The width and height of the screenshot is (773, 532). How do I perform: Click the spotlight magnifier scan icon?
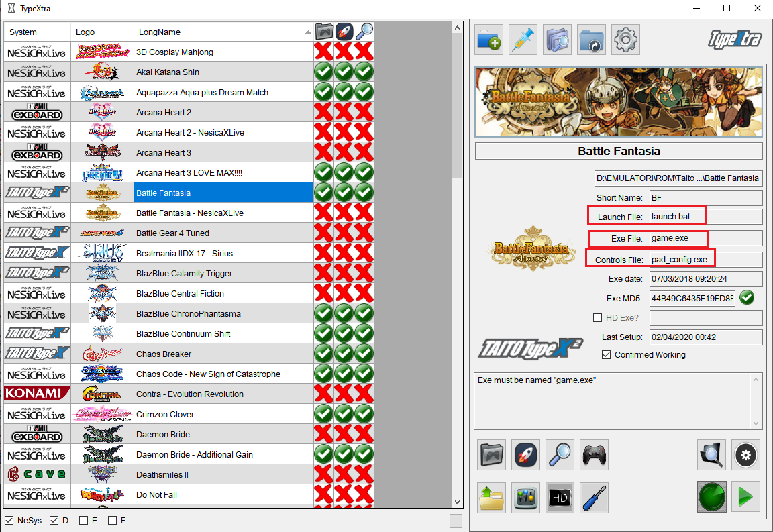click(711, 455)
